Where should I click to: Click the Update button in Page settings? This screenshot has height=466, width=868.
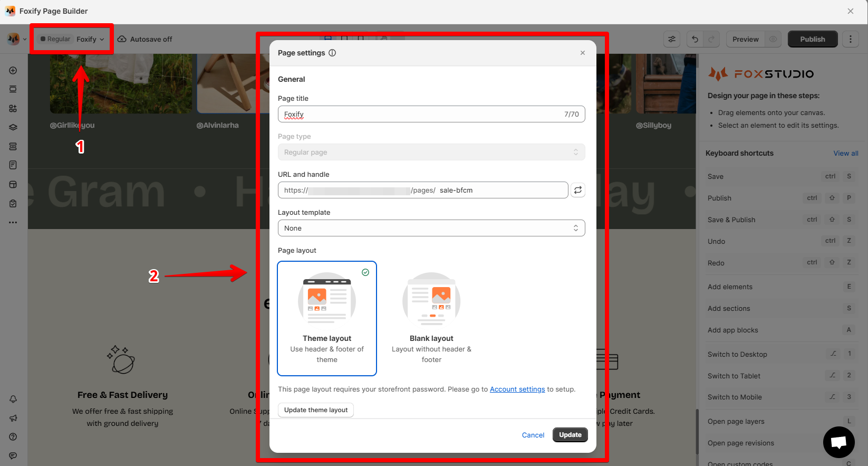click(570, 435)
